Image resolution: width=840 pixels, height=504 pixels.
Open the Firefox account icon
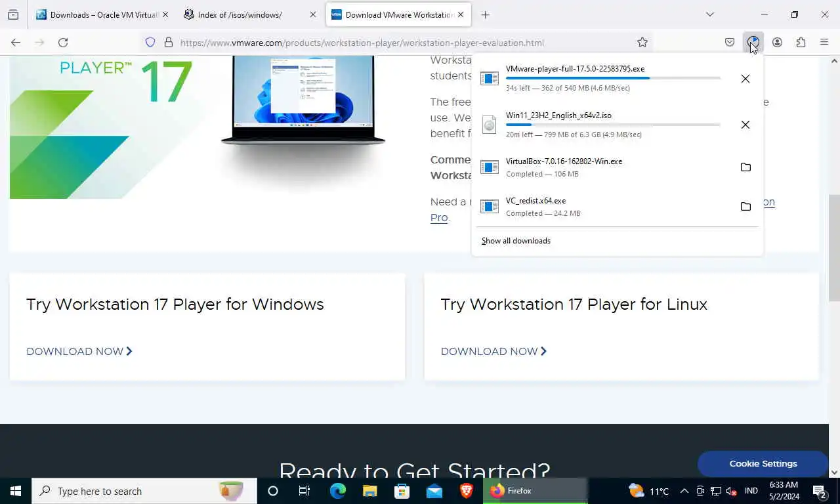coord(777,42)
